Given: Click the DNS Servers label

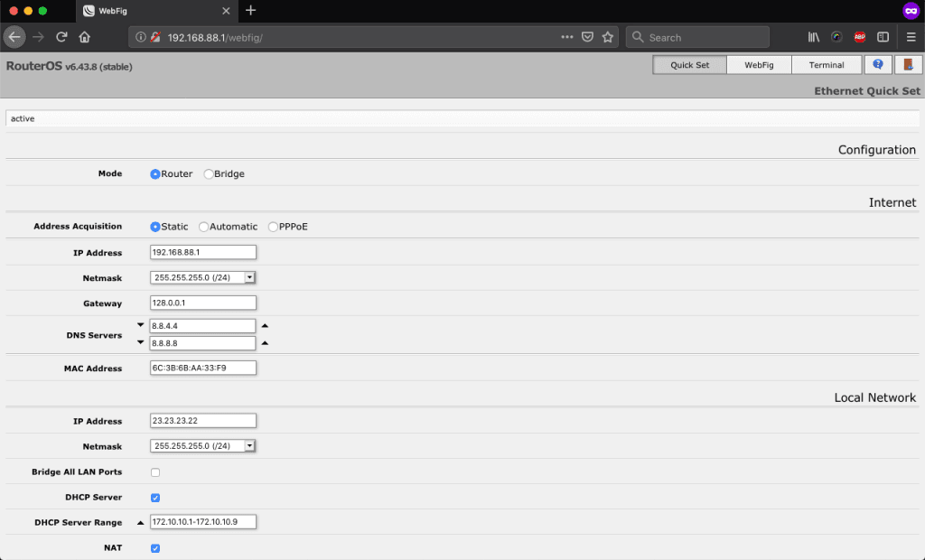Looking at the screenshot, I should pos(94,335).
